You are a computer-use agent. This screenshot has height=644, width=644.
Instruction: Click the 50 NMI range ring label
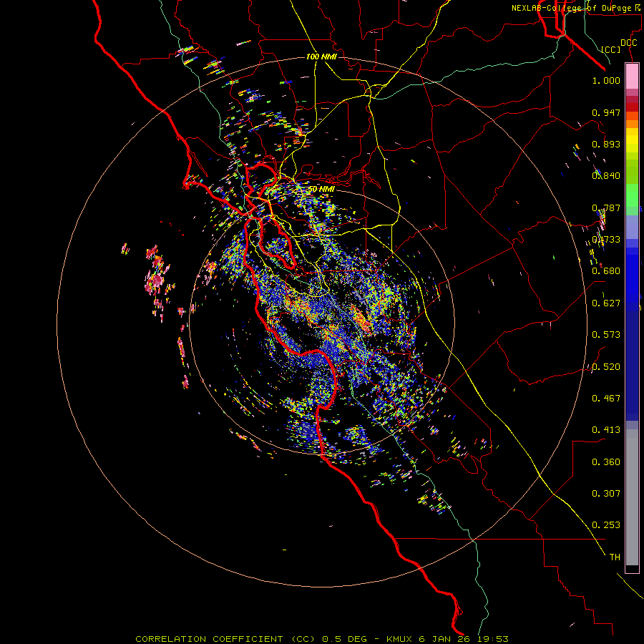click(x=321, y=190)
